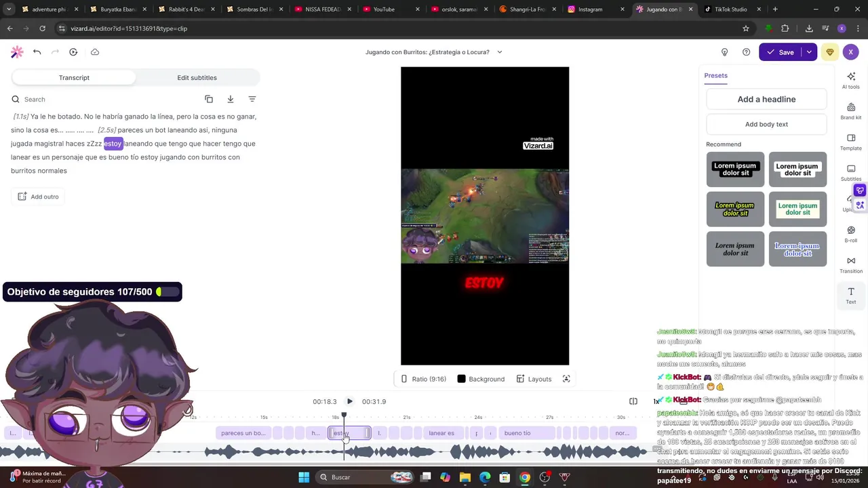Click the fit-to-screen icon beside Layouts
The width and height of the screenshot is (868, 488).
click(566, 379)
